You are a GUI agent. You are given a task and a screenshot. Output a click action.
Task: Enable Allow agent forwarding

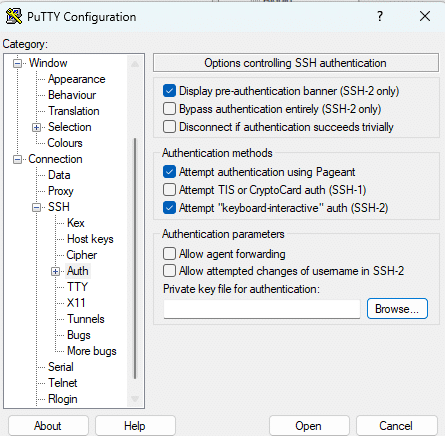click(169, 253)
